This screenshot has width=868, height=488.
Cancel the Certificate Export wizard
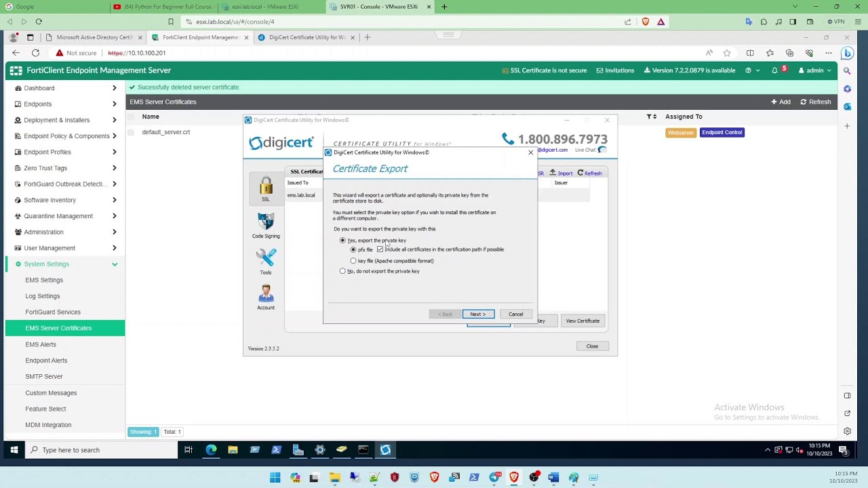pos(516,314)
